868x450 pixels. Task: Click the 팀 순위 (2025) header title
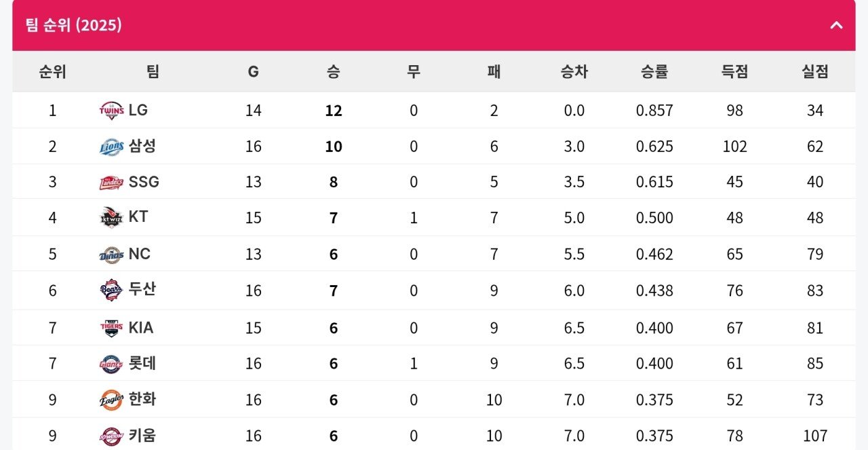[73, 26]
